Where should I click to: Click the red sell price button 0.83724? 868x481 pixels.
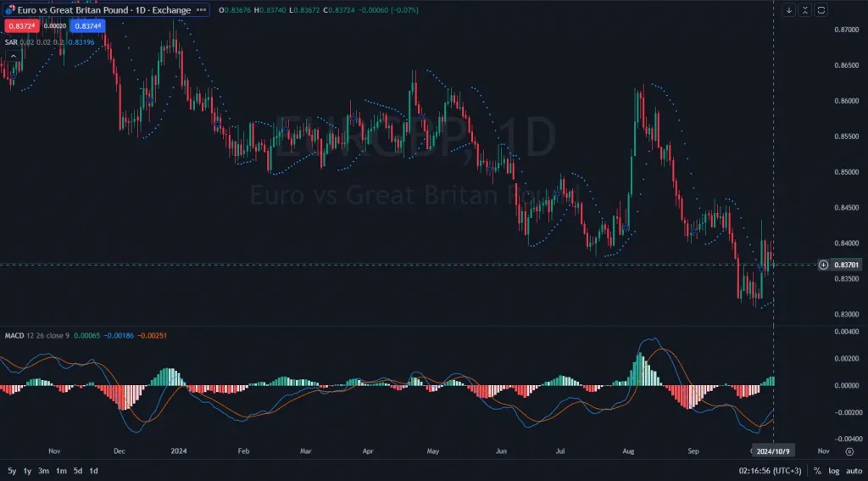[x=22, y=26]
